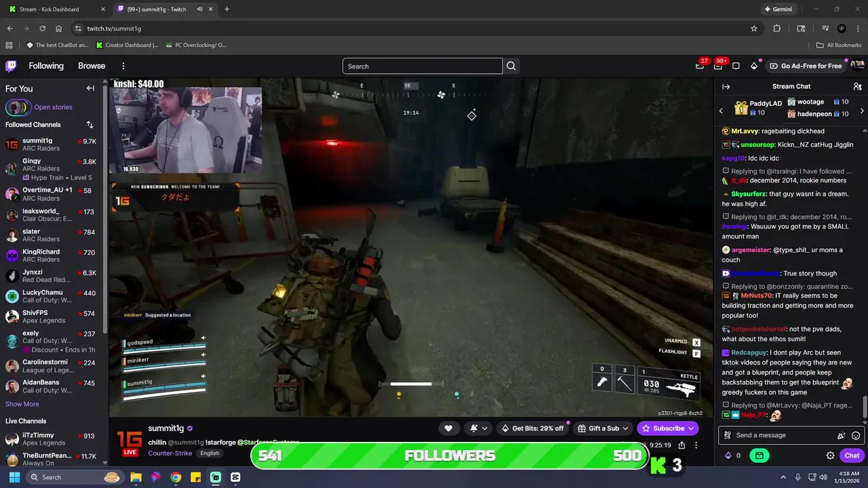Open Windows Start menu
The height and width of the screenshot is (488, 868).
(x=14, y=477)
